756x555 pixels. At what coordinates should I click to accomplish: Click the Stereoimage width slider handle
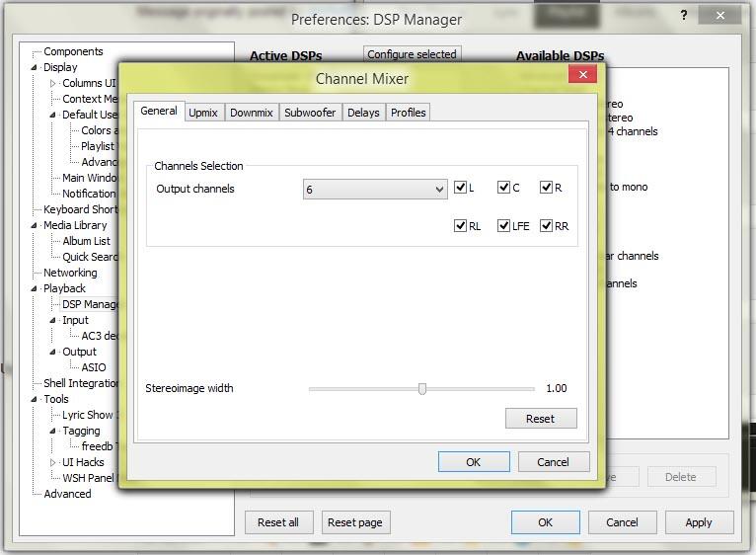coord(422,389)
